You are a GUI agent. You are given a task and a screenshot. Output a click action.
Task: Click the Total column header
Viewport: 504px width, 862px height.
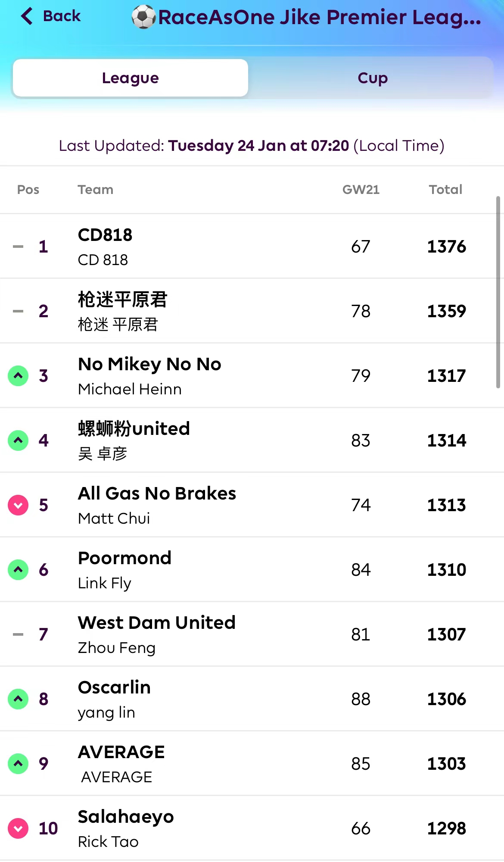(x=445, y=190)
